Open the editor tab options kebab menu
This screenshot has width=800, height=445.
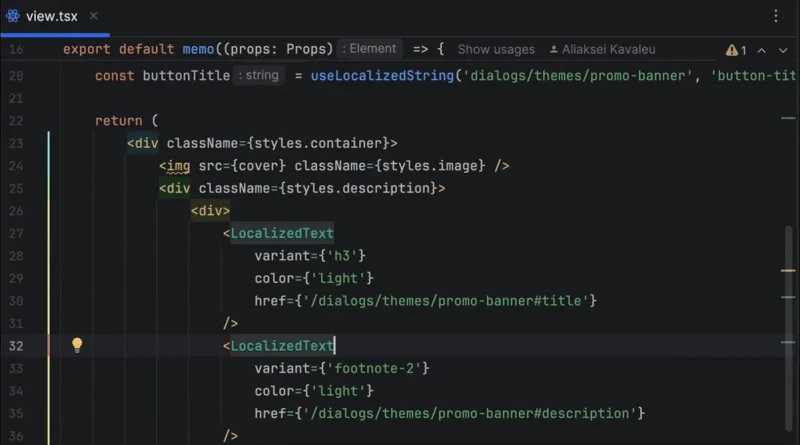coord(776,16)
